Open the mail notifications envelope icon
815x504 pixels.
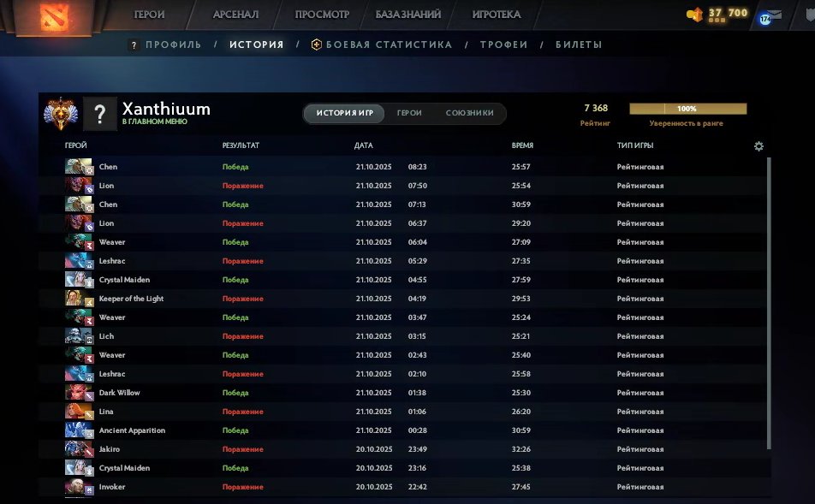pyautogui.click(x=773, y=16)
